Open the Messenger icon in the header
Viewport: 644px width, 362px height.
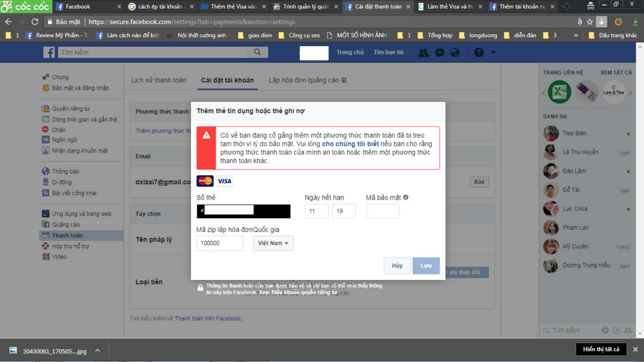tap(440, 53)
